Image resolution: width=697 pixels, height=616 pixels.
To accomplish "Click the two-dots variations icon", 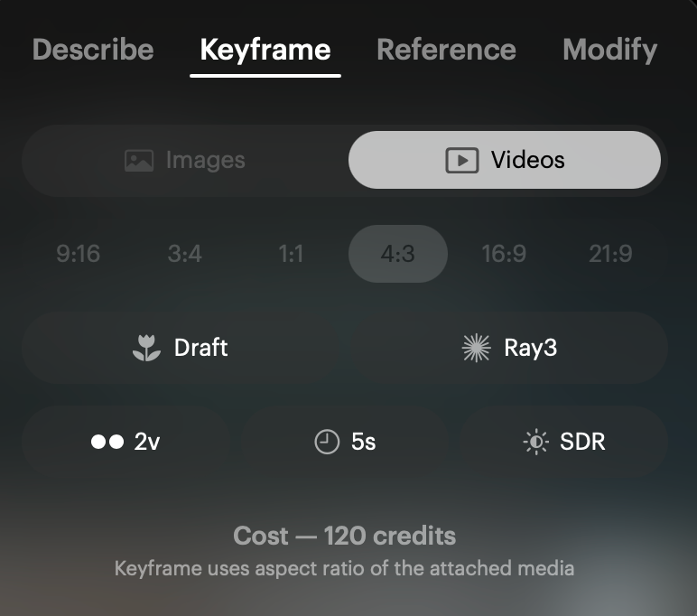I will 107,442.
